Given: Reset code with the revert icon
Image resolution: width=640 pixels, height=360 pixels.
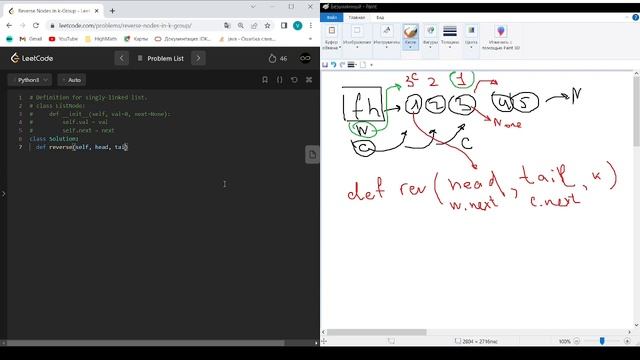Looking at the screenshot, I should pos(294,80).
